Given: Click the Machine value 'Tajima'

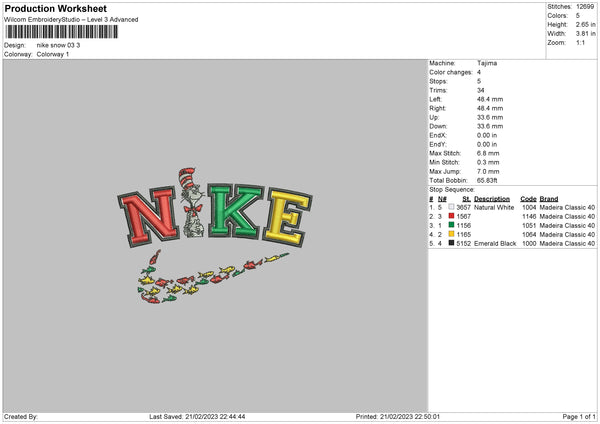Looking at the screenshot, I should [x=487, y=63].
